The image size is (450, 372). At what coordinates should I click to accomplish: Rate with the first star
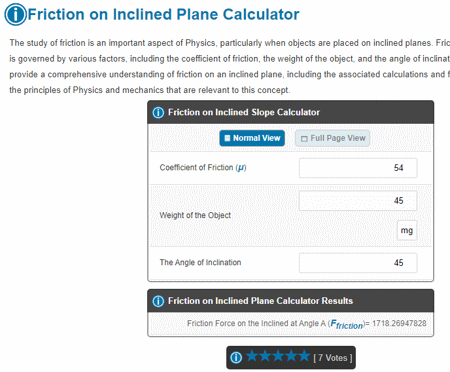[252, 356]
